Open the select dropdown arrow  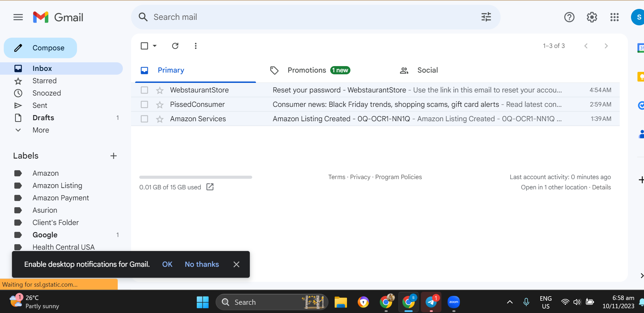[x=155, y=46]
